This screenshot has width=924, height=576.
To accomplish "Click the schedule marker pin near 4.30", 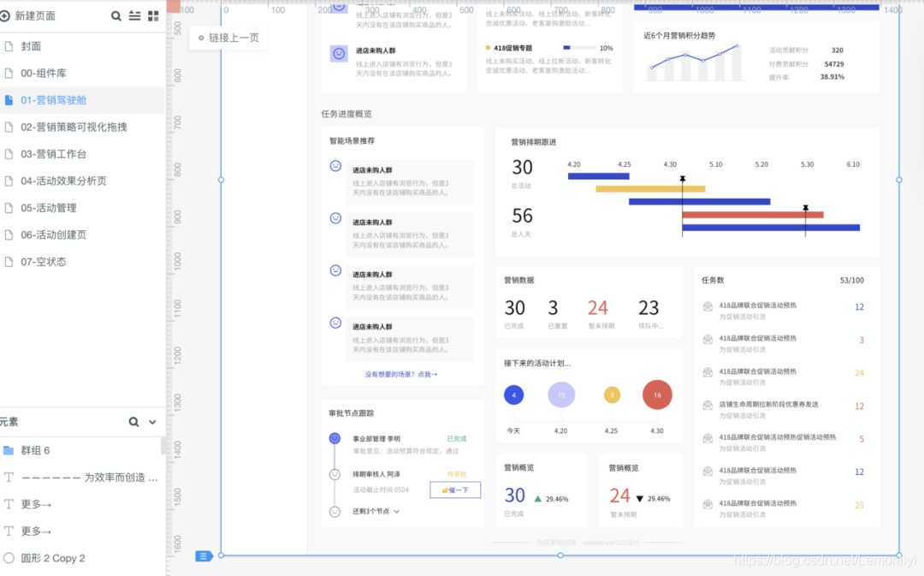I will 683,179.
